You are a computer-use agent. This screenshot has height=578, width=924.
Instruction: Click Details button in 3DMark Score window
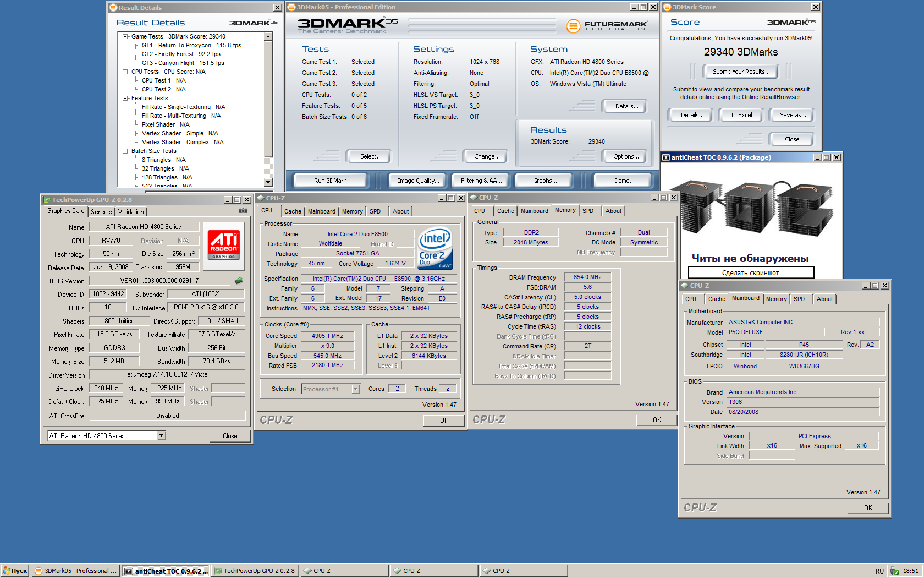[692, 115]
